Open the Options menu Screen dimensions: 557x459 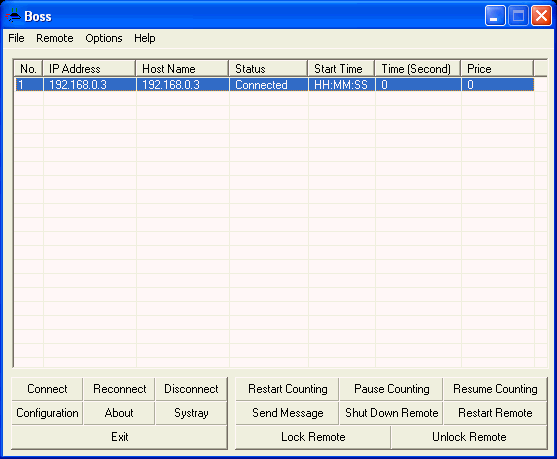[x=104, y=38]
